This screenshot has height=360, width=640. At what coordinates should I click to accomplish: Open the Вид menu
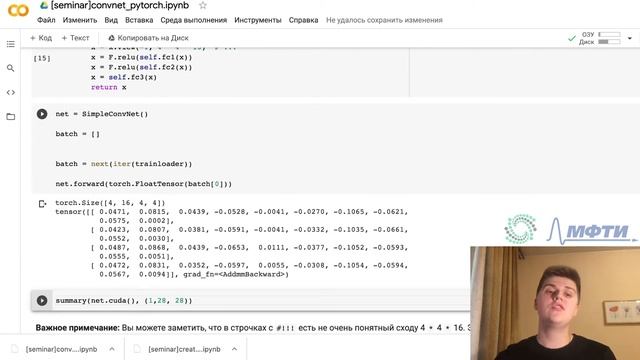click(x=111, y=20)
